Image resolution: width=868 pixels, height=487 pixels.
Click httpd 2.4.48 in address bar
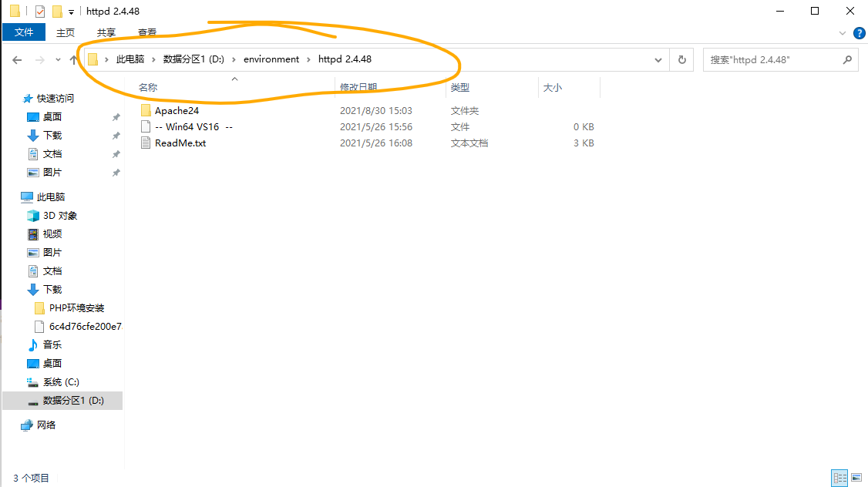click(345, 59)
